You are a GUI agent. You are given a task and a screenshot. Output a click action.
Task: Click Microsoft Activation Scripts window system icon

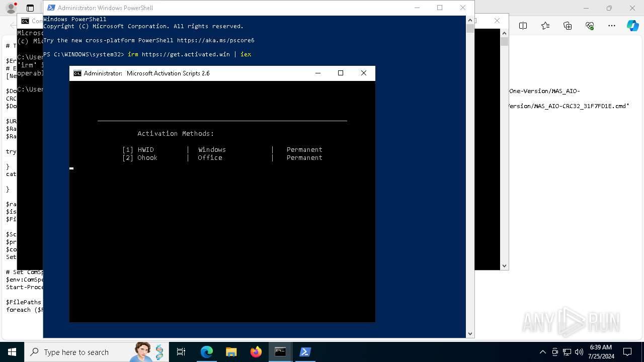click(x=77, y=73)
